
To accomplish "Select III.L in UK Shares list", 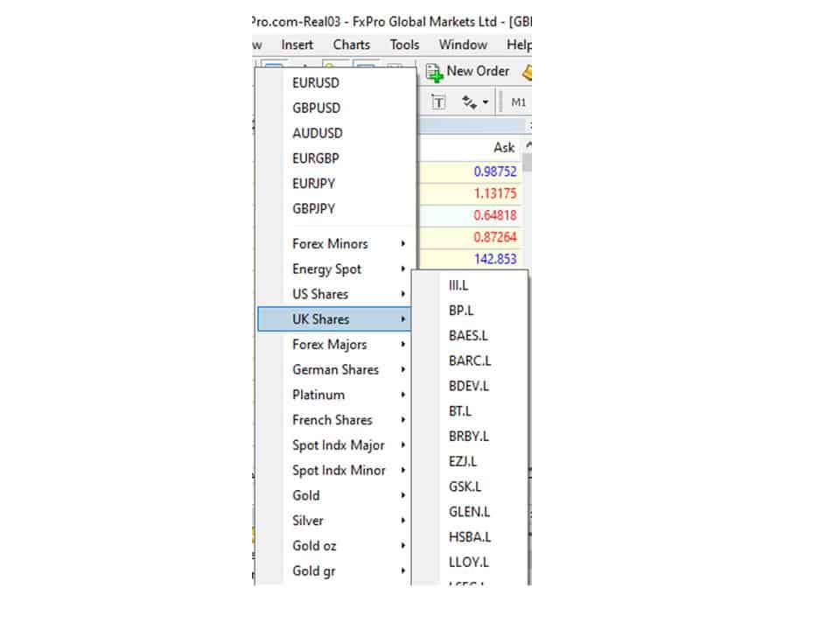I will tap(470, 285).
